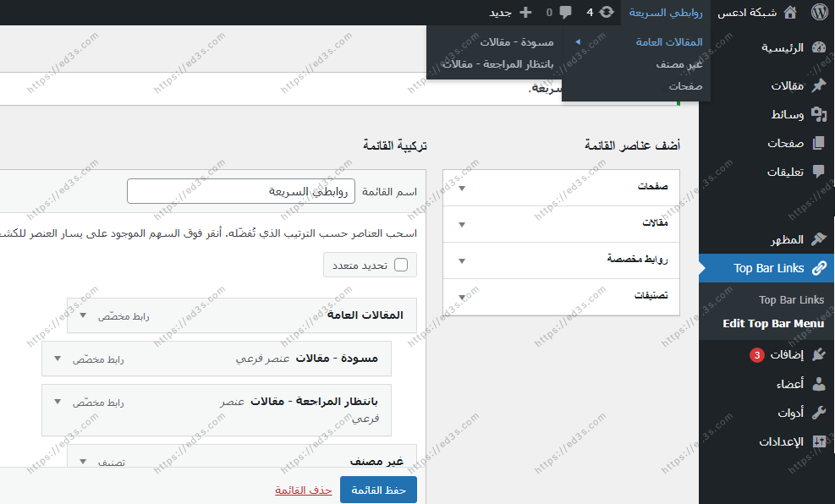Click the أضف عناصر القائمة heading text
This screenshot has width=835, height=504.
click(632, 145)
